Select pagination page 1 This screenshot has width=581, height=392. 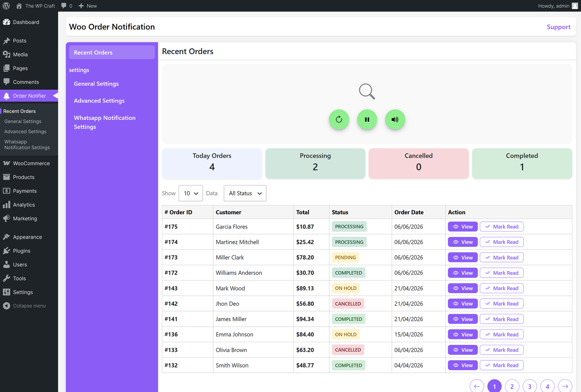pyautogui.click(x=495, y=386)
